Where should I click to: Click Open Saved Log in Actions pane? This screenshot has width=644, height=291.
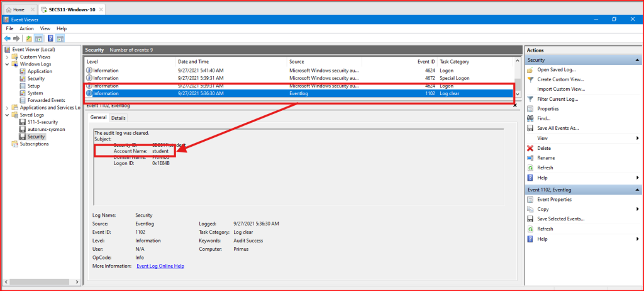tap(556, 70)
